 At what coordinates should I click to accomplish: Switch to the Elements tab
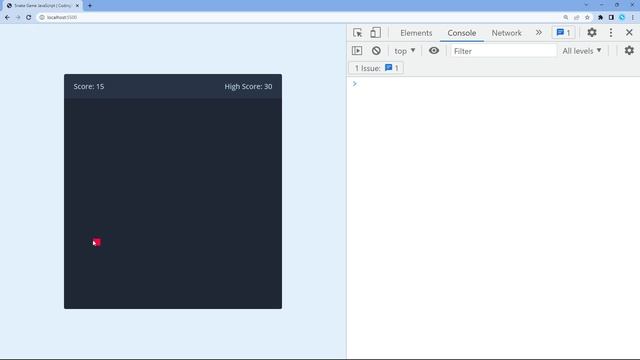[x=416, y=33]
